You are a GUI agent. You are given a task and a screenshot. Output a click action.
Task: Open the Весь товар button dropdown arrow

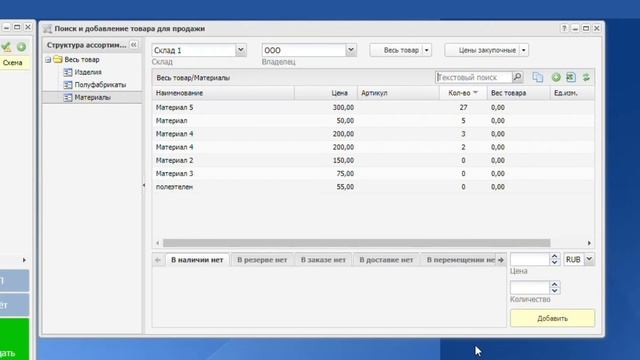tap(427, 50)
